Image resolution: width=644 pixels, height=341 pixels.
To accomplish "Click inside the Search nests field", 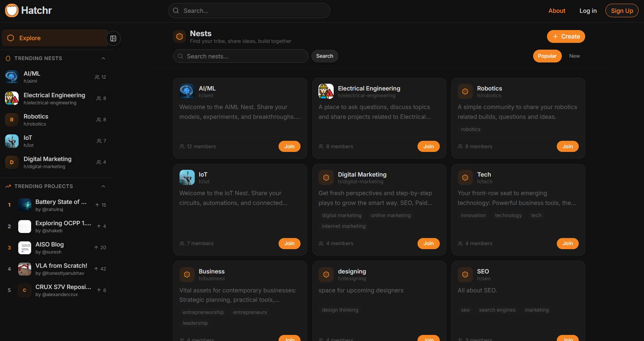I will tap(240, 56).
